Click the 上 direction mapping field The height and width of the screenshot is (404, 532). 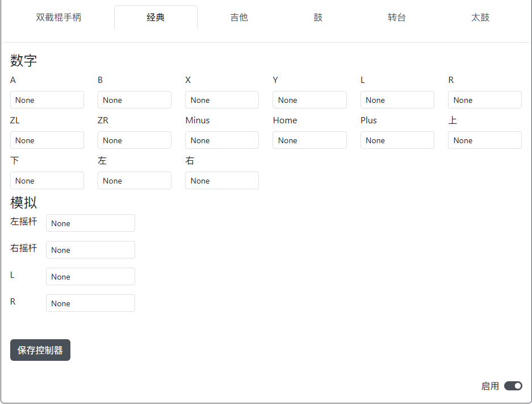pos(484,140)
